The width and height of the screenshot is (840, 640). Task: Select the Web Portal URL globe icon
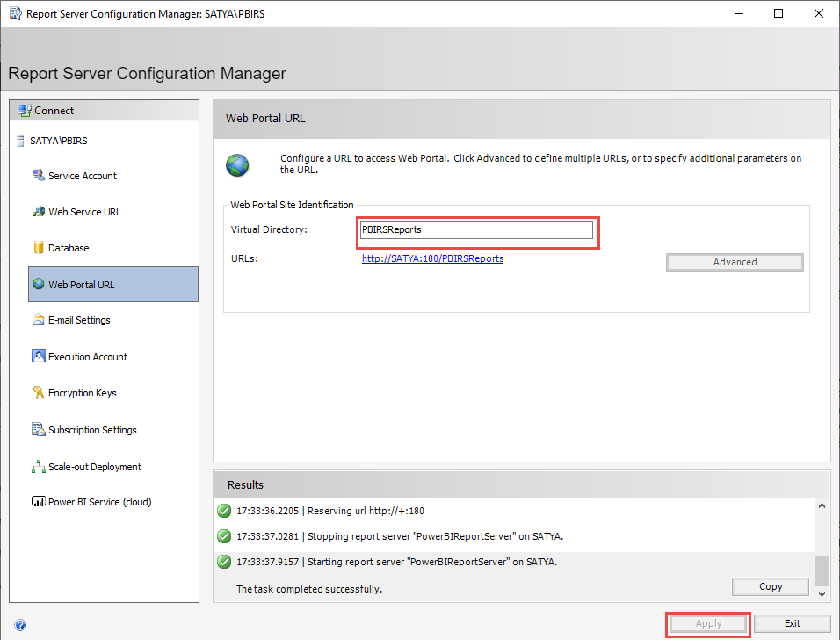[39, 283]
